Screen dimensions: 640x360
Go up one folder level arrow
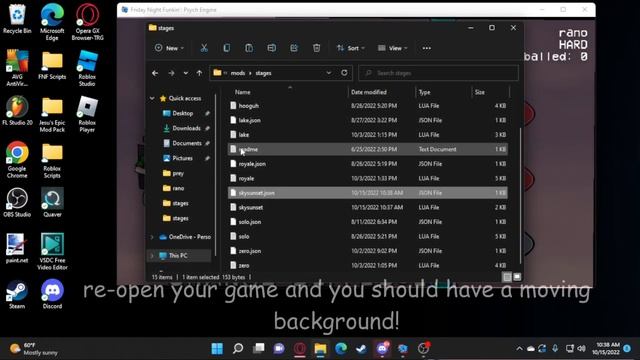click(x=199, y=73)
